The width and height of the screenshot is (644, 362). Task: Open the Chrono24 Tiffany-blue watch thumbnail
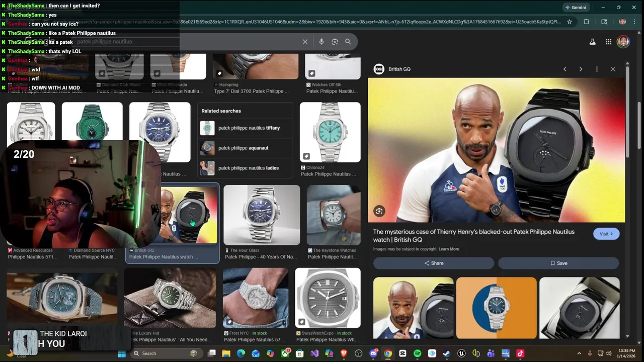(x=330, y=132)
